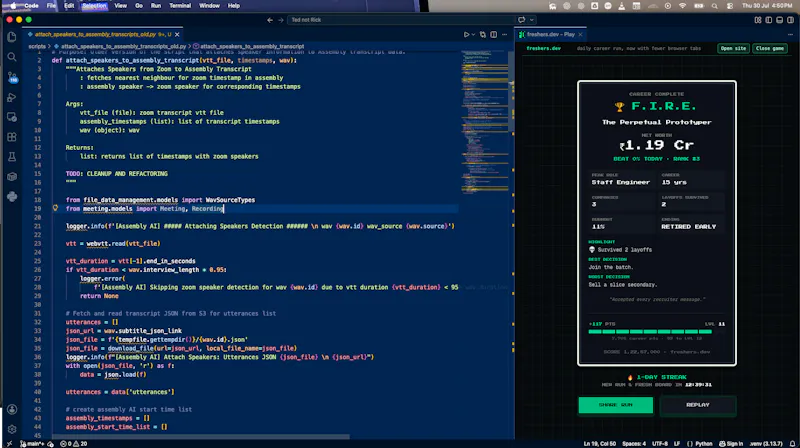Viewport: 800px width, 448px height.
Task: Open the Run and Debug view
Action: coord(12,97)
